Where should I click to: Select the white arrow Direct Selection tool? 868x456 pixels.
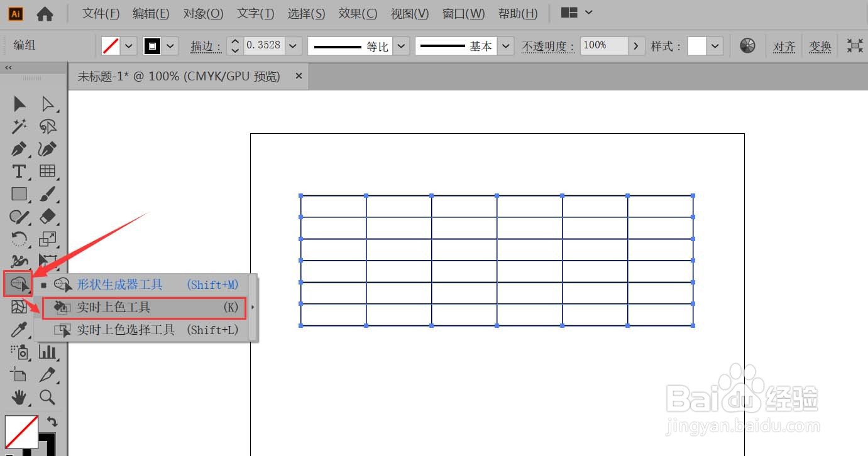coord(48,104)
